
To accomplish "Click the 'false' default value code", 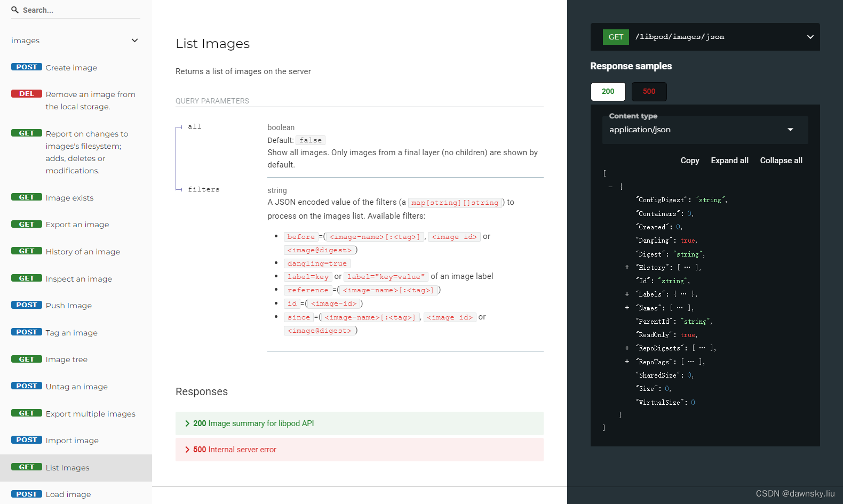I will coord(311,140).
